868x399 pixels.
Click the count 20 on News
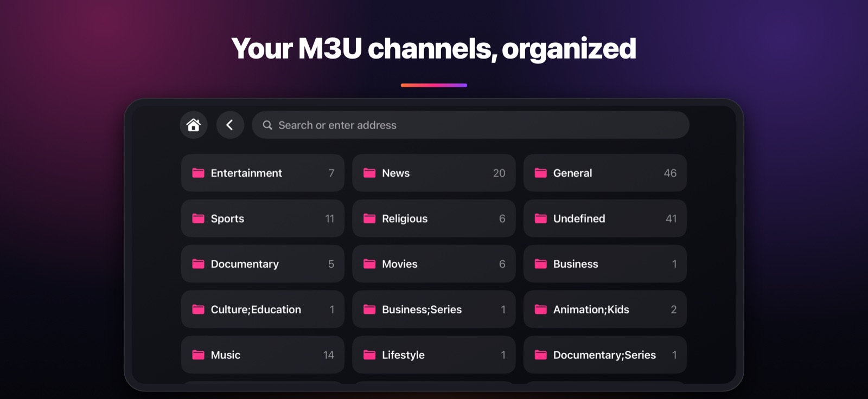(499, 173)
